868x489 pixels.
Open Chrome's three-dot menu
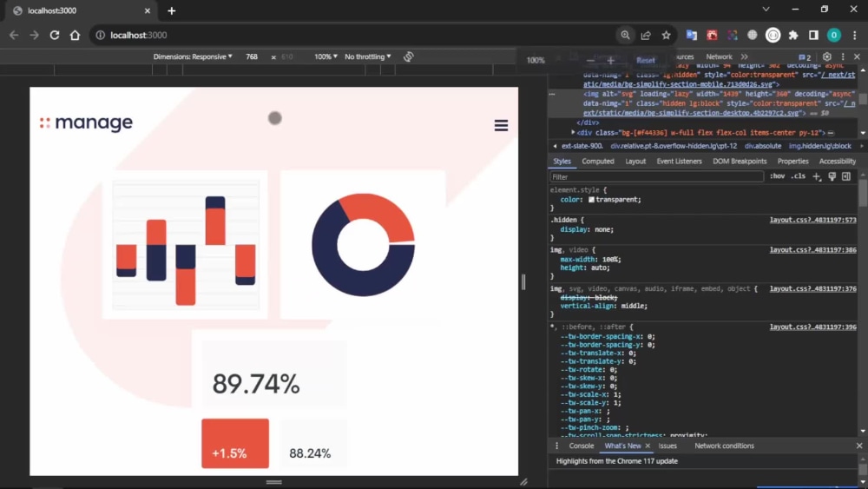[x=855, y=35]
